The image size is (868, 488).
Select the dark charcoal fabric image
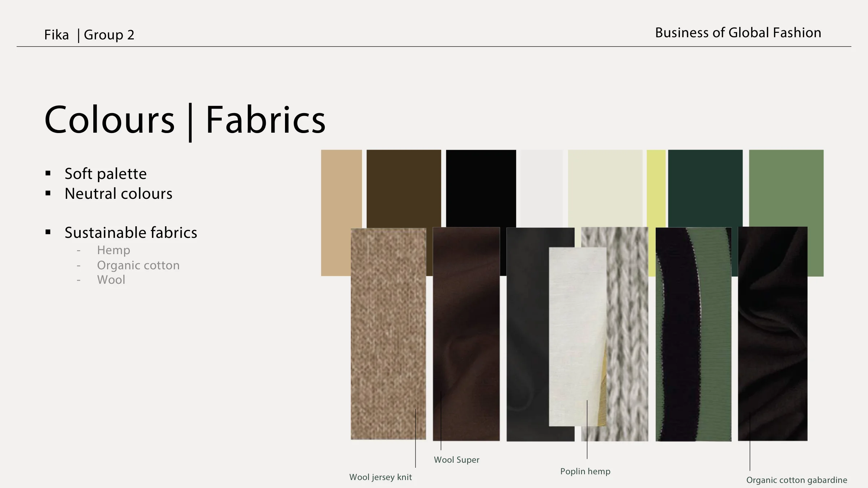point(527,334)
